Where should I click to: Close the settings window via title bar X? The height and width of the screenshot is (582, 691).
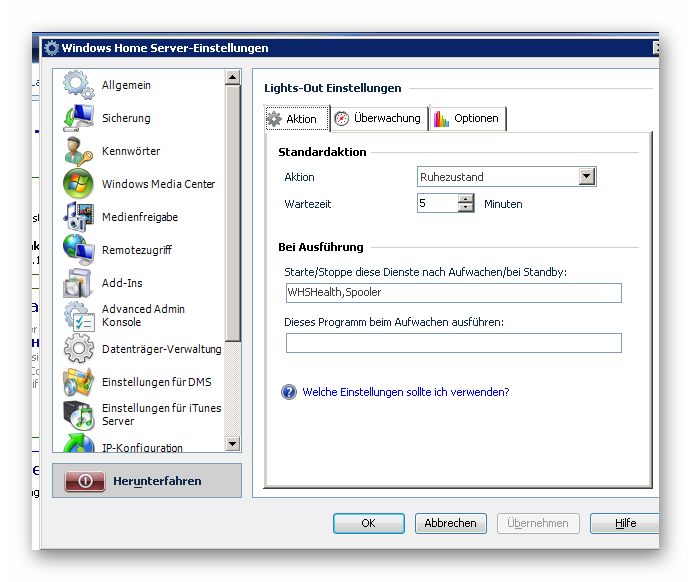tap(656, 48)
